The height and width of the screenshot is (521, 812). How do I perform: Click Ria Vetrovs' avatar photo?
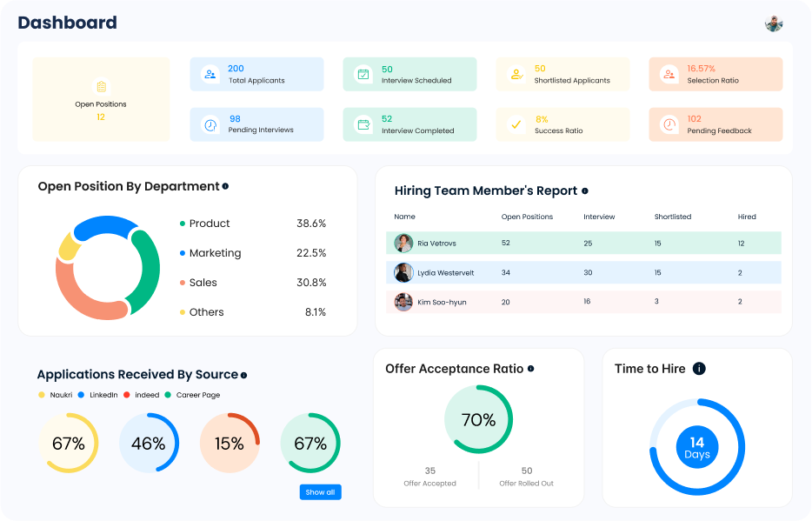[403, 243]
